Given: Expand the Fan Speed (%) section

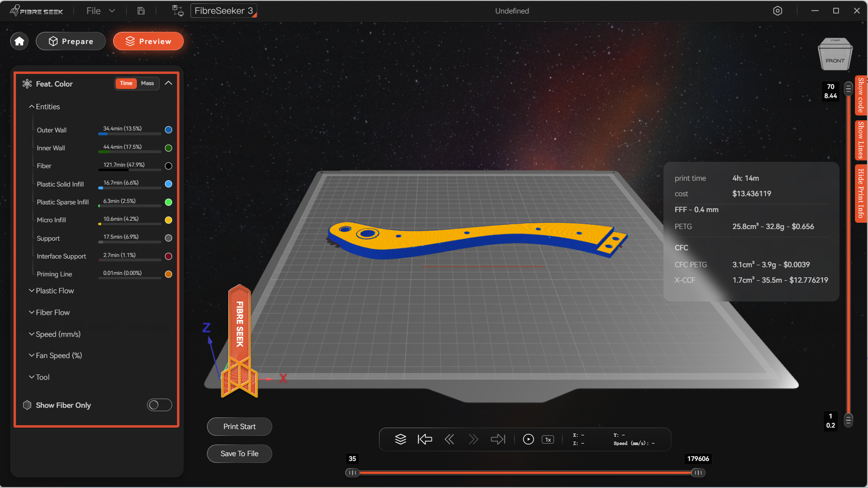Looking at the screenshot, I should click(55, 356).
